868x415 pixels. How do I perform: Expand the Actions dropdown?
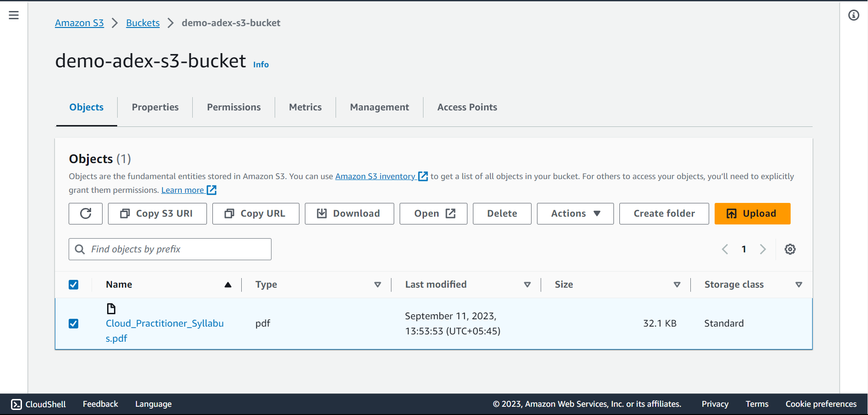[575, 213]
